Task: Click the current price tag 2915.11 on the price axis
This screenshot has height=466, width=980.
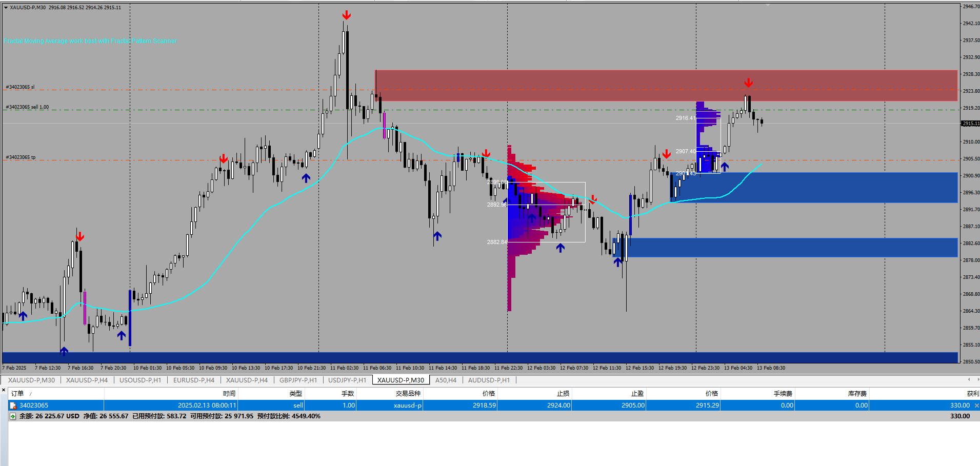Action: pos(970,124)
